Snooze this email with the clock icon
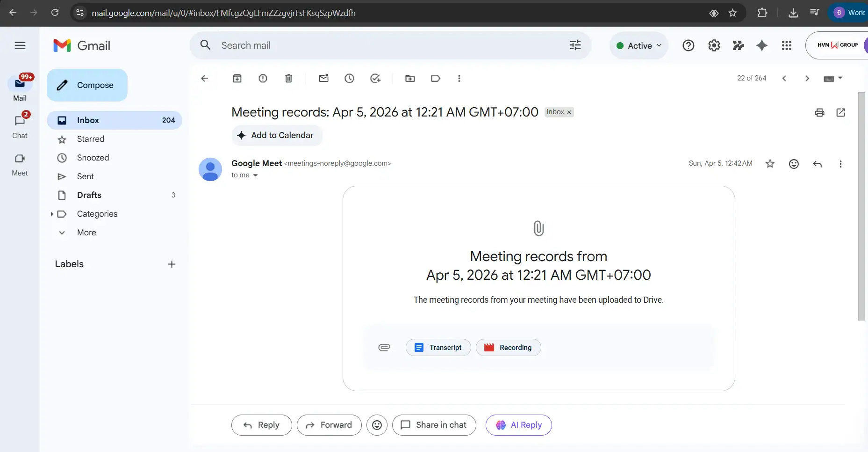The height and width of the screenshot is (452, 868). pyautogui.click(x=349, y=79)
